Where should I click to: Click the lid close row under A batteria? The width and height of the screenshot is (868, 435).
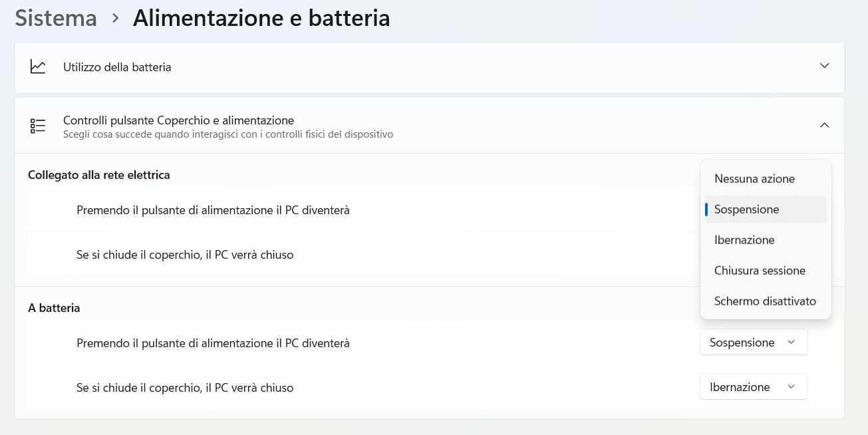[x=185, y=387]
